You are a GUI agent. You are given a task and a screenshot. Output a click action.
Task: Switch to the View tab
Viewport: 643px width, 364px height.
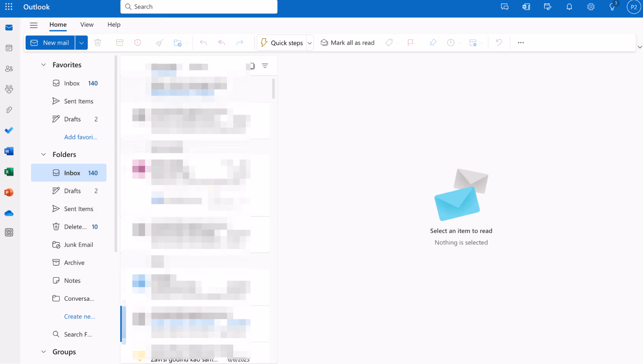pyautogui.click(x=87, y=25)
